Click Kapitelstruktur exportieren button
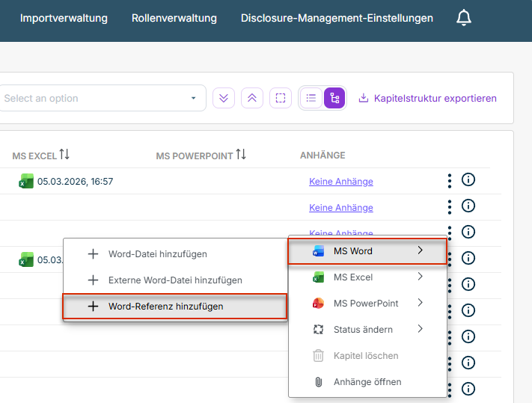Screen dimensions: 532x403 pos(427,98)
